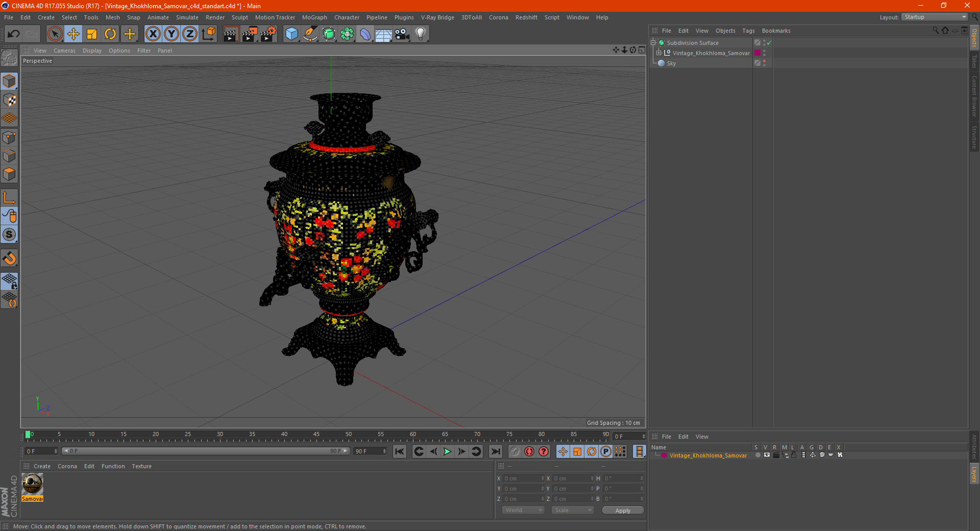
Task: Open the Render menu
Action: 215,17
